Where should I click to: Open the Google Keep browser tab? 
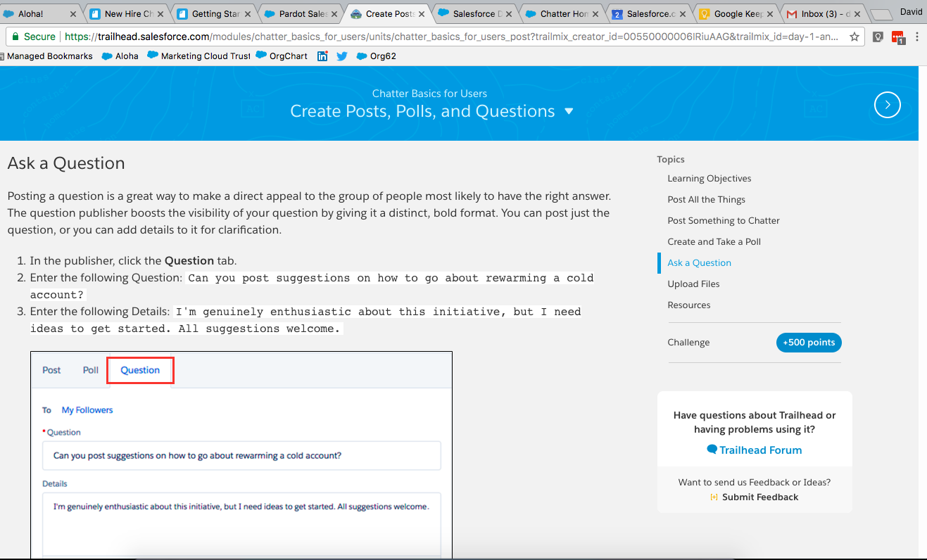pos(737,13)
